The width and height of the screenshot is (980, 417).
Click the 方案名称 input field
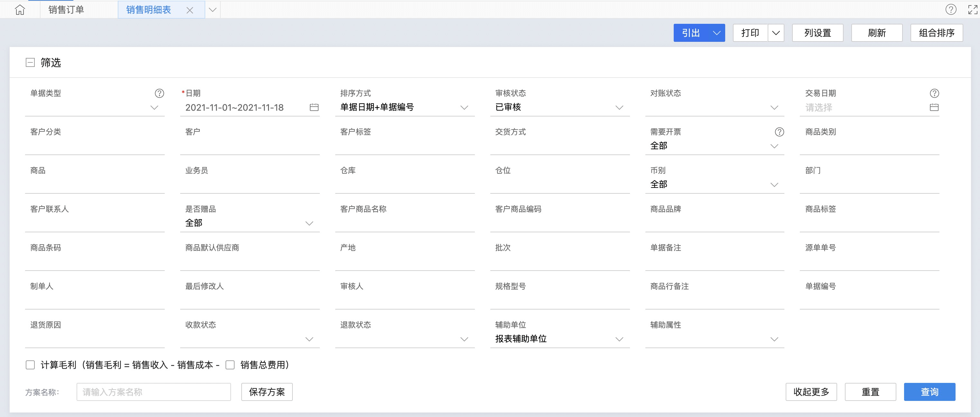point(153,392)
